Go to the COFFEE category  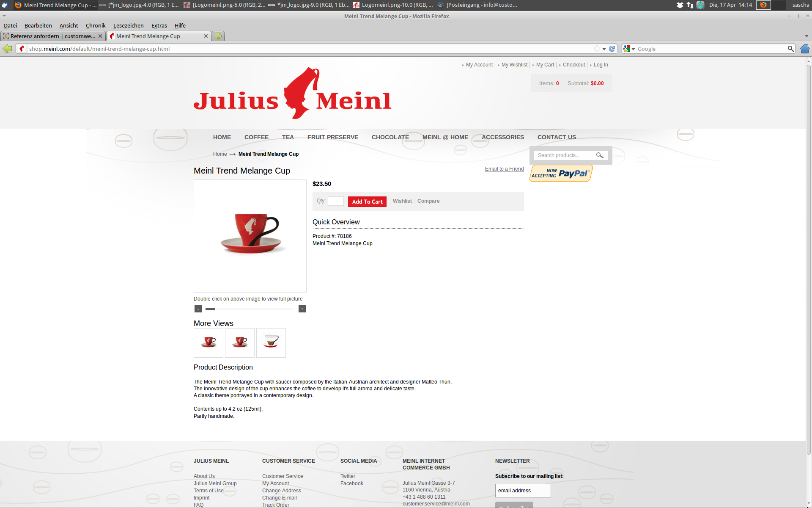pos(256,137)
